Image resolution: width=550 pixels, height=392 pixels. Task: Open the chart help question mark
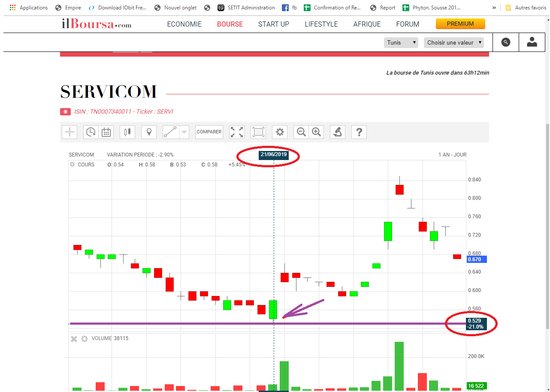coord(359,132)
